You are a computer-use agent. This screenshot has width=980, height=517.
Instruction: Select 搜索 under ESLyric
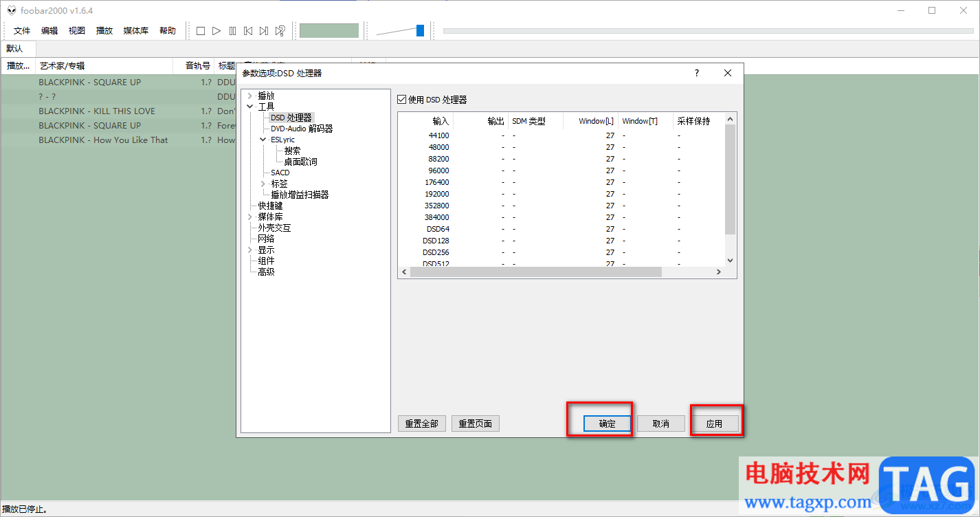point(292,151)
